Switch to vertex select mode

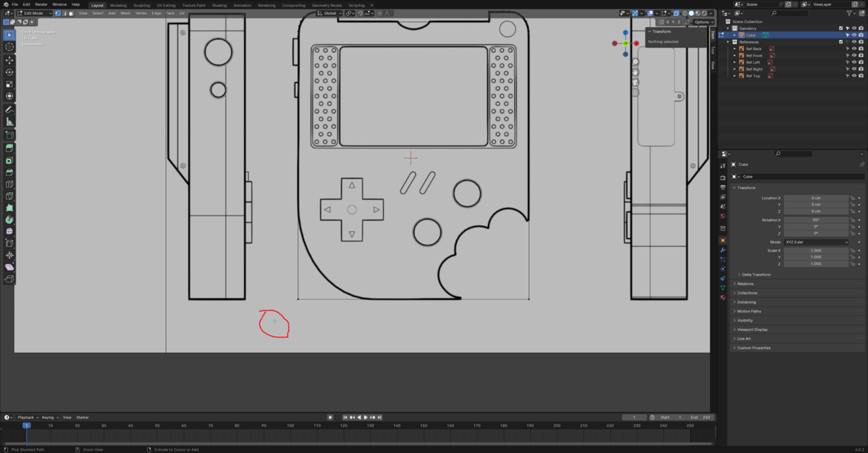tap(58, 13)
